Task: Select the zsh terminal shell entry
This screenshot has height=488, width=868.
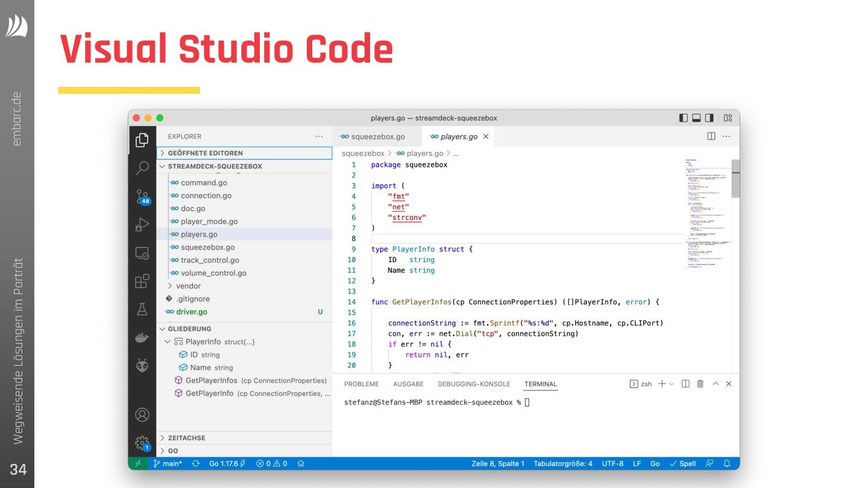Action: coord(641,384)
